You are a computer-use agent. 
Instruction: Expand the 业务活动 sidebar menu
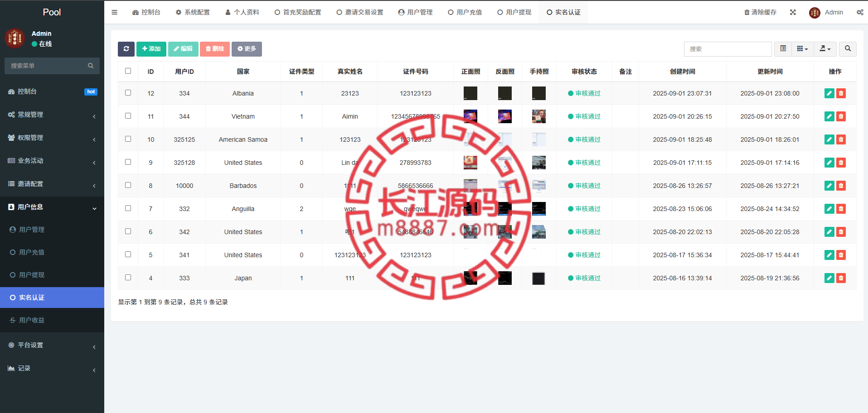pyautogui.click(x=52, y=161)
